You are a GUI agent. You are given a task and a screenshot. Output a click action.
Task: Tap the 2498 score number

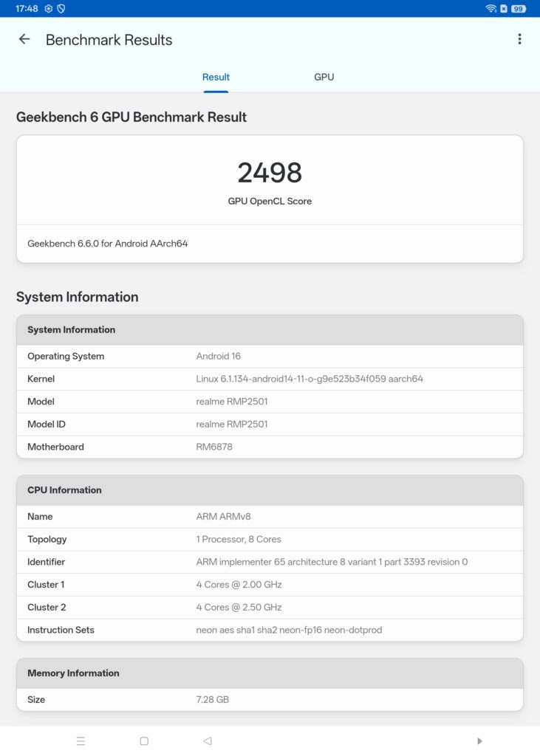[x=270, y=173]
